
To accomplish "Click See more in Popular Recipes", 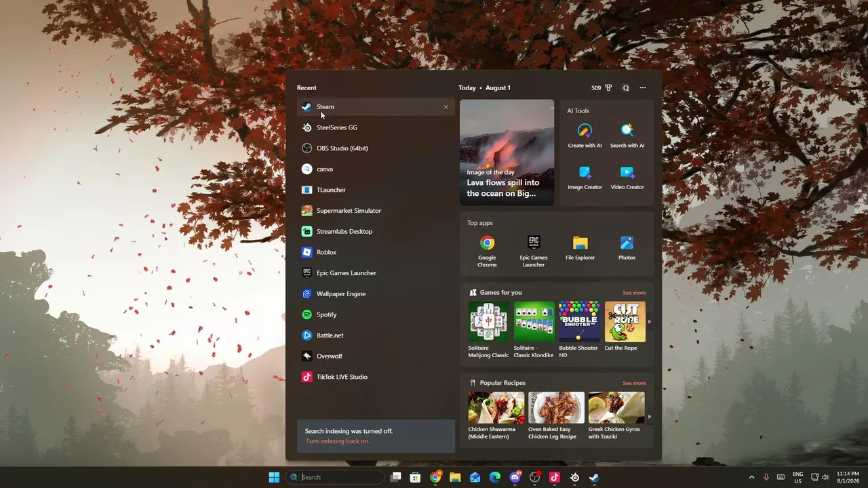I will (634, 383).
